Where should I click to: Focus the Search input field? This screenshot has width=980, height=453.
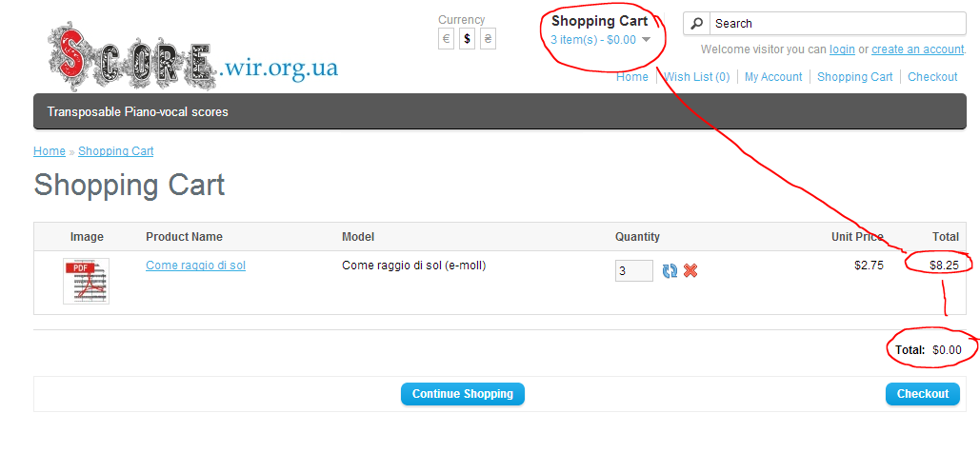837,24
